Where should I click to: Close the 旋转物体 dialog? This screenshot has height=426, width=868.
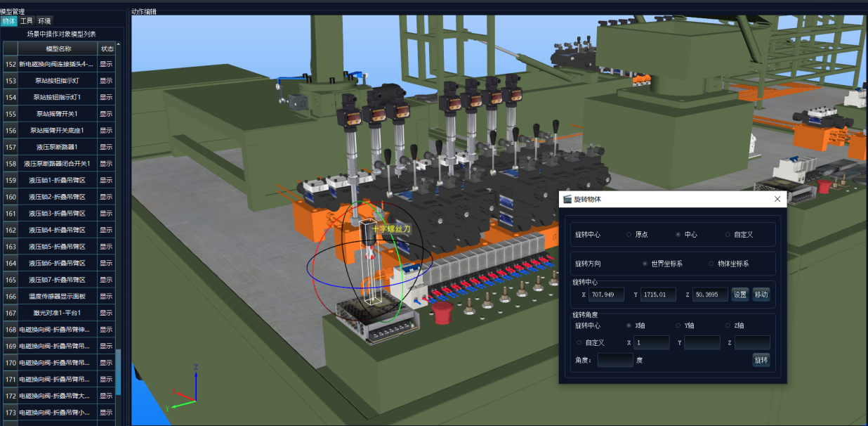point(777,199)
